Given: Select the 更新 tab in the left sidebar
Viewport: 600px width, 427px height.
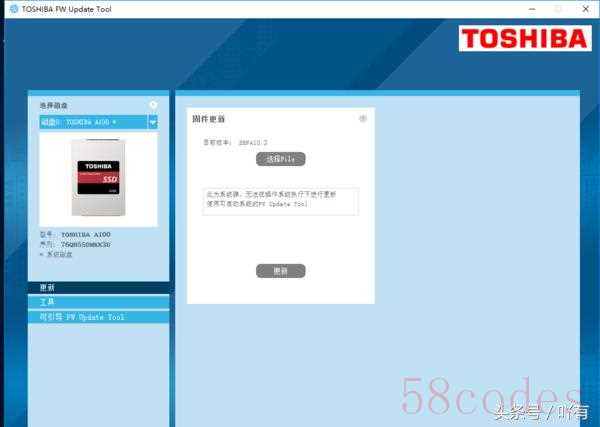Looking at the screenshot, I should [99, 287].
